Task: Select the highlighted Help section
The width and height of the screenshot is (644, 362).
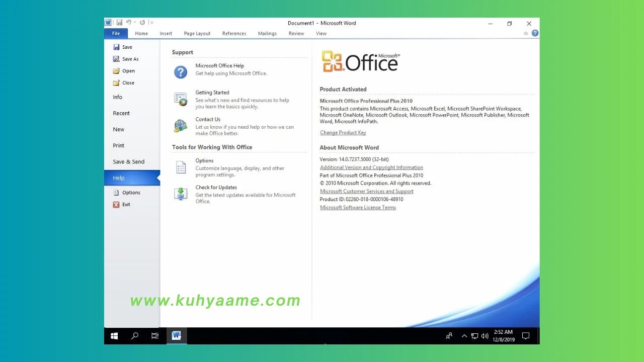Action: click(132, 178)
